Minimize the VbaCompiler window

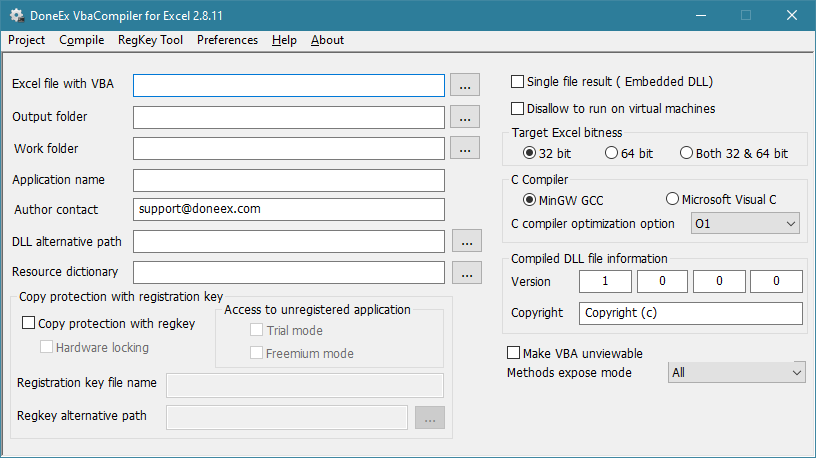[x=701, y=16]
